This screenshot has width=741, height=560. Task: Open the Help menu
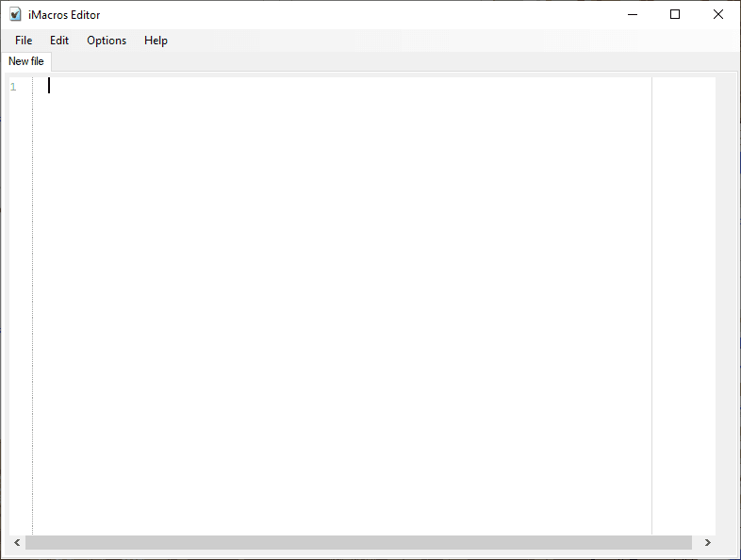click(x=156, y=41)
